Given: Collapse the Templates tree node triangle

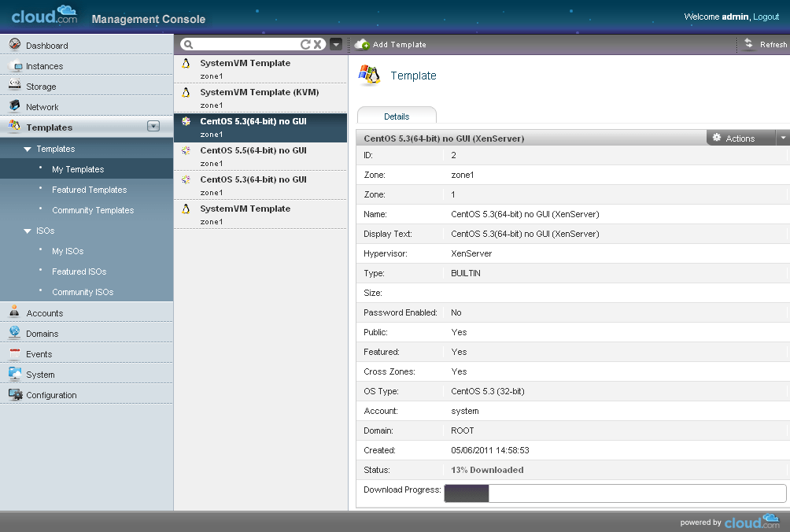Looking at the screenshot, I should (x=28, y=149).
